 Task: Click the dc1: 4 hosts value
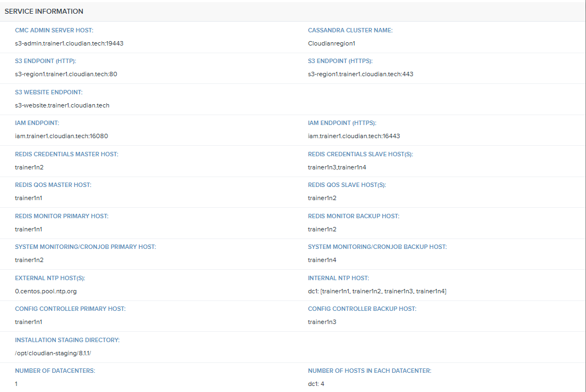pos(316,384)
